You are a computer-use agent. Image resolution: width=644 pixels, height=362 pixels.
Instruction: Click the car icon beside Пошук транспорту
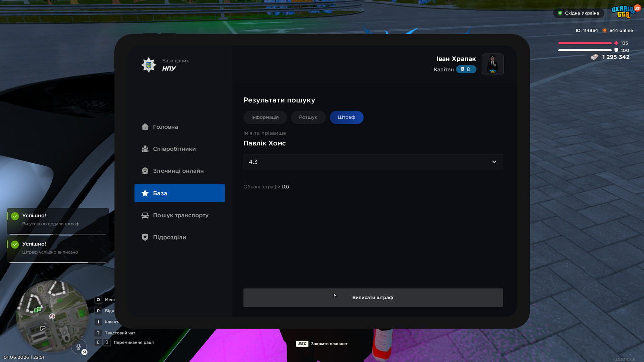click(x=145, y=215)
